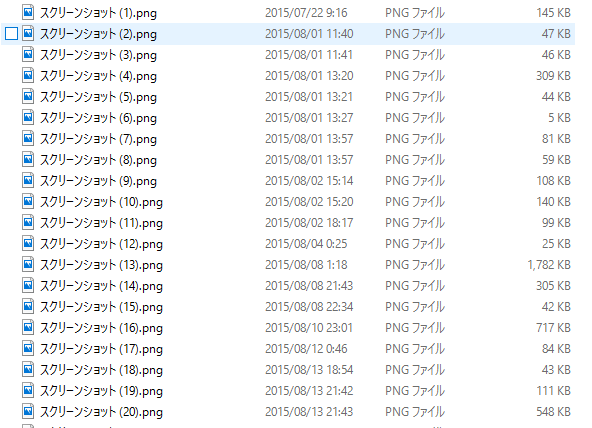
Task: Click the 5 KB size entry
Action: click(560, 118)
